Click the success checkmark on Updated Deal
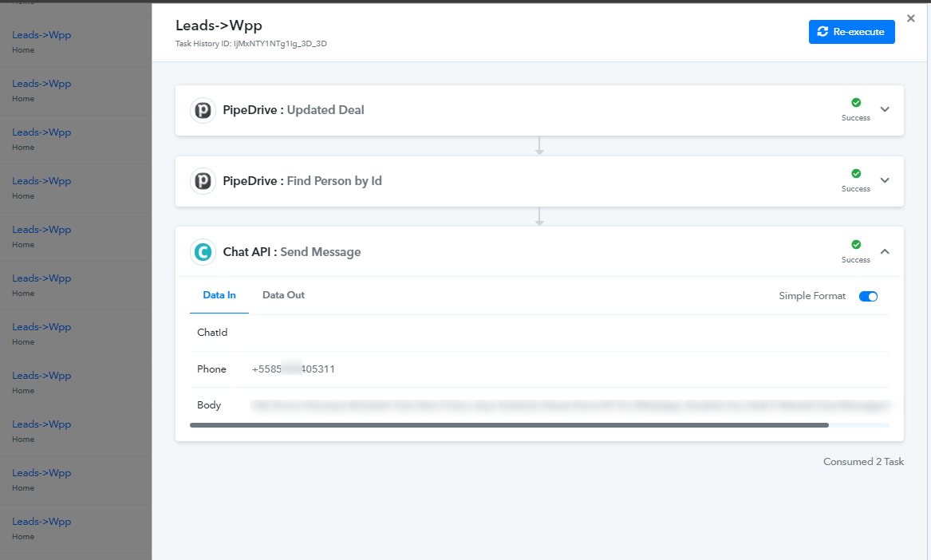 855,103
